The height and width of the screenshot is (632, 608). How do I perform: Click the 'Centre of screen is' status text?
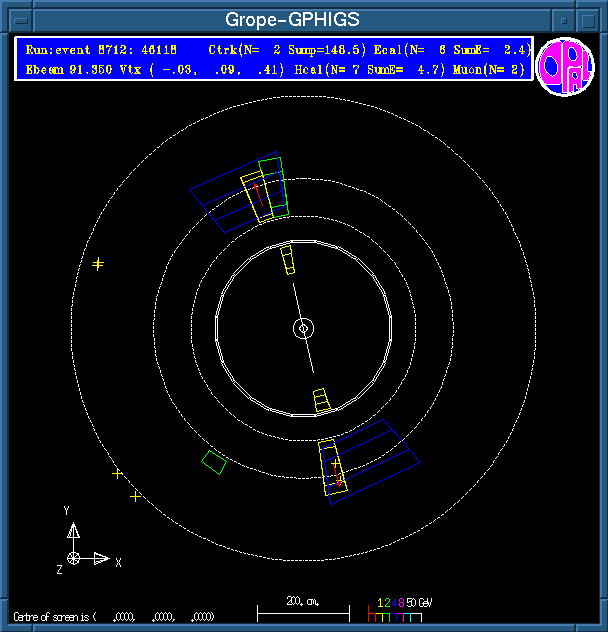pos(55,616)
